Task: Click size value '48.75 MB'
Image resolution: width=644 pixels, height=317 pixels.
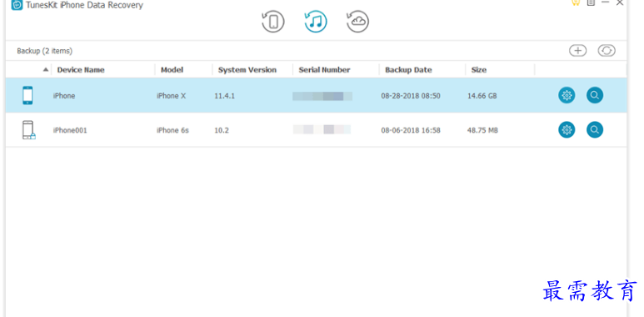Action: click(482, 130)
